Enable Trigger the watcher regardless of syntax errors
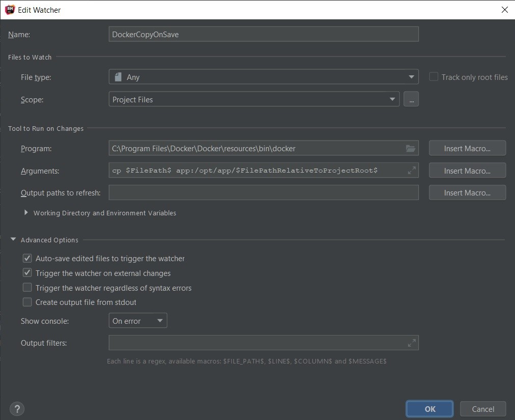This screenshot has height=420, width=515. point(28,288)
